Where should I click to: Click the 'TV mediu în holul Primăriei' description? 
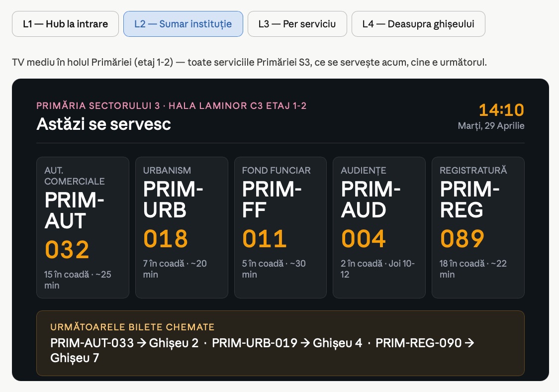pyautogui.click(x=249, y=62)
